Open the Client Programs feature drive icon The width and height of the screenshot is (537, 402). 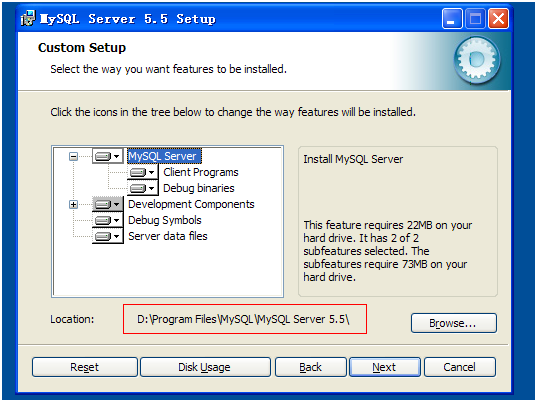[x=142, y=172]
